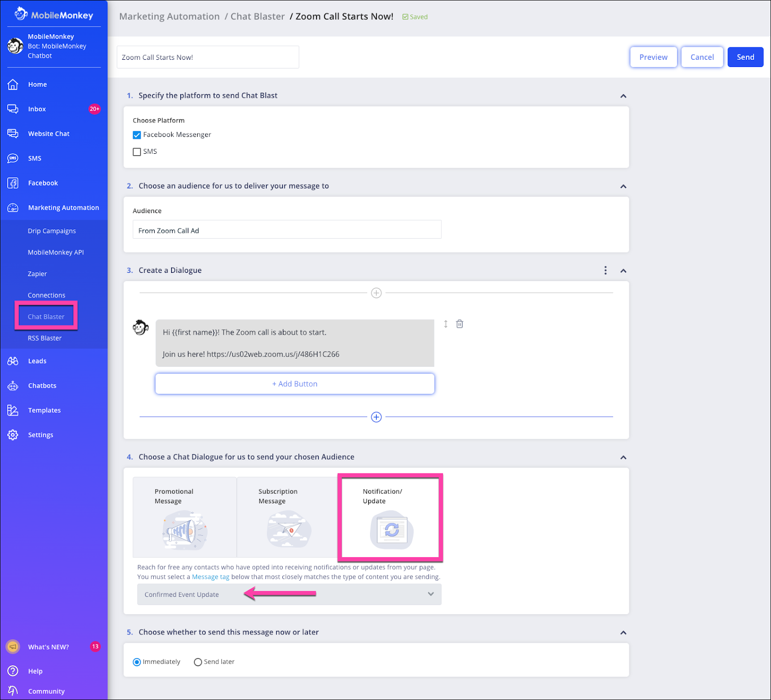The image size is (771, 700).
Task: Click the + Add Button control
Action: (295, 384)
